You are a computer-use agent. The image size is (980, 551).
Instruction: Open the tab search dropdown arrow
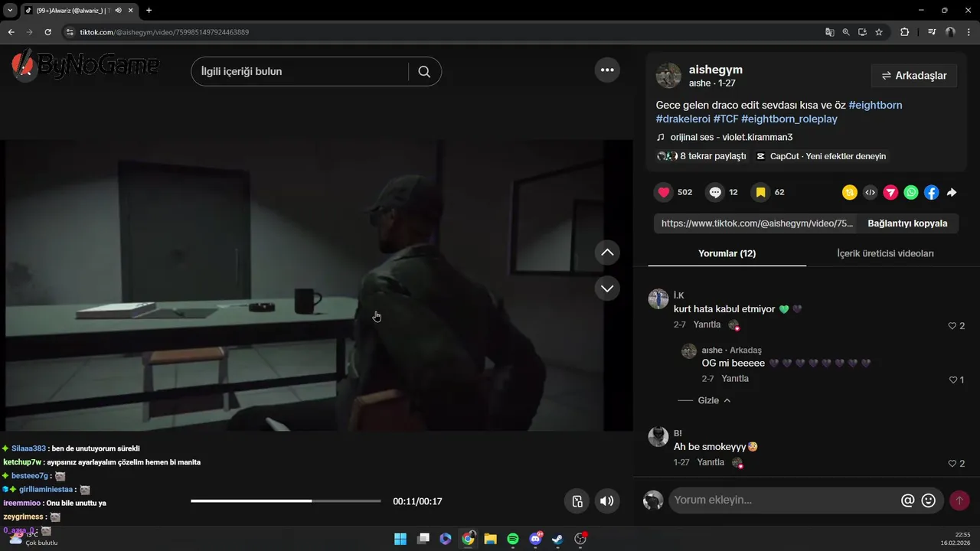[10, 11]
